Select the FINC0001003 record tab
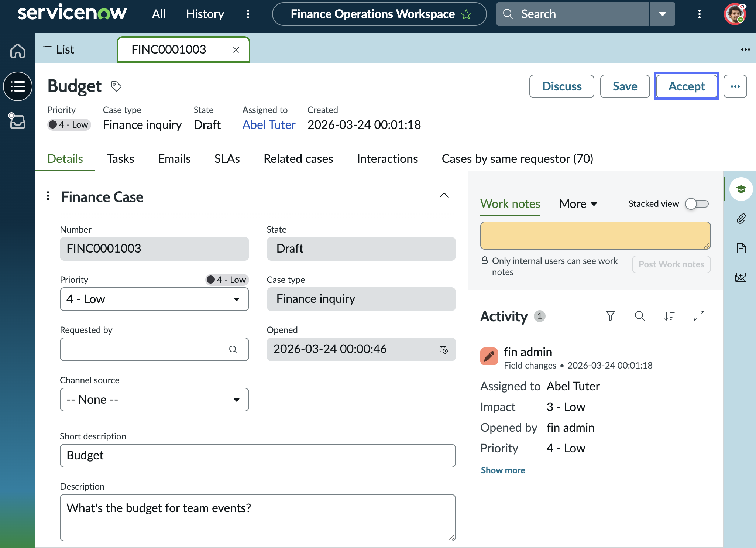756x548 pixels. 183,49
